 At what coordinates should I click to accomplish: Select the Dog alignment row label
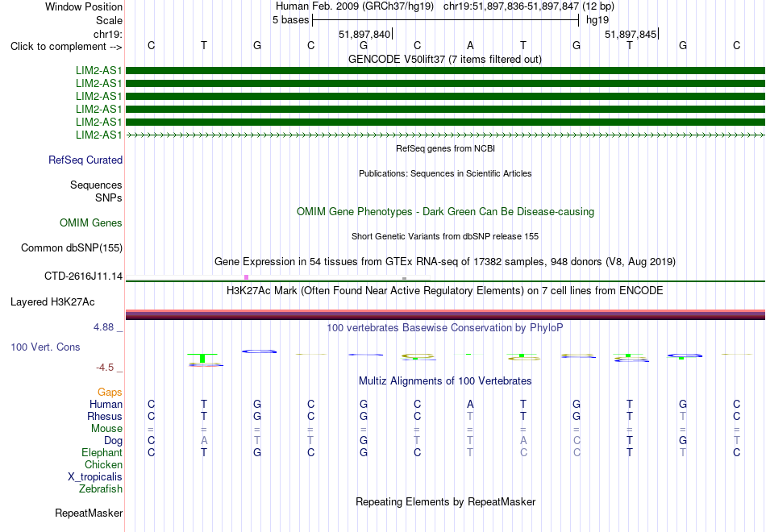[x=113, y=441]
